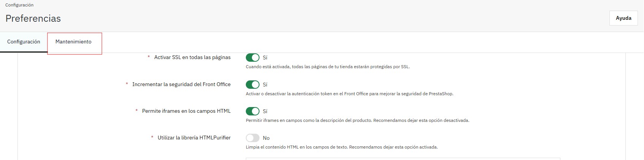Click the Preferencias page title
Viewport: 644px width, 160px height.
click(x=33, y=18)
